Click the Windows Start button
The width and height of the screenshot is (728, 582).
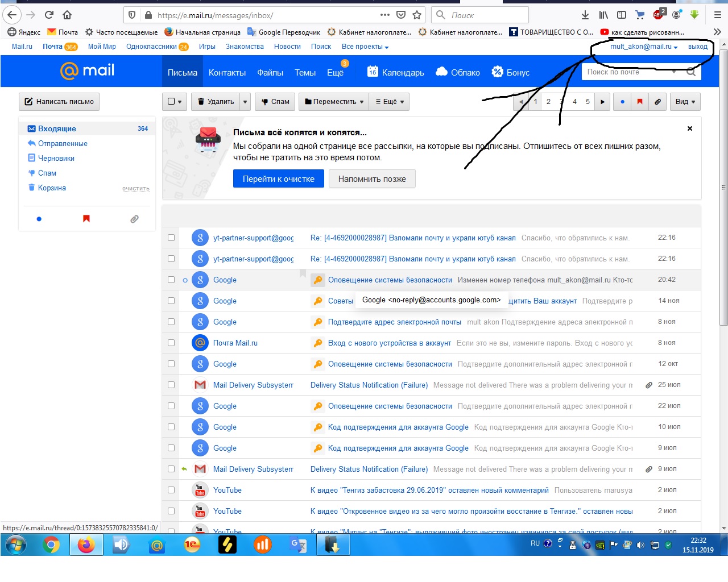(x=15, y=545)
